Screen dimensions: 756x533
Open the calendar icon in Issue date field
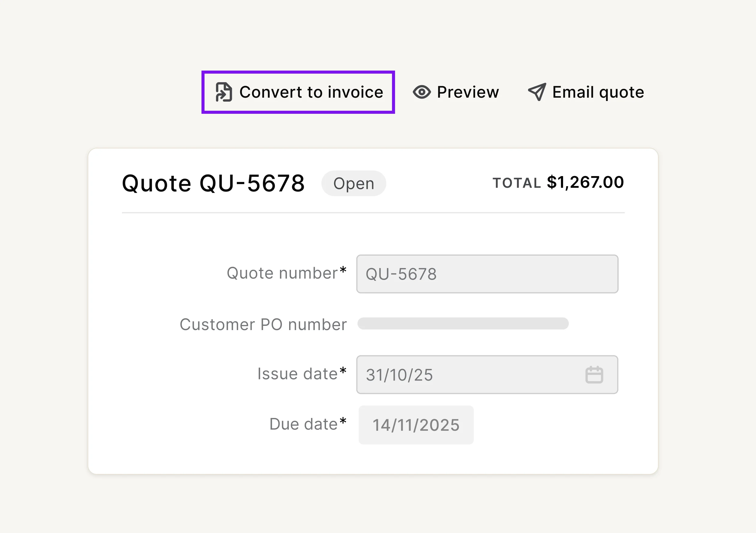(x=595, y=374)
